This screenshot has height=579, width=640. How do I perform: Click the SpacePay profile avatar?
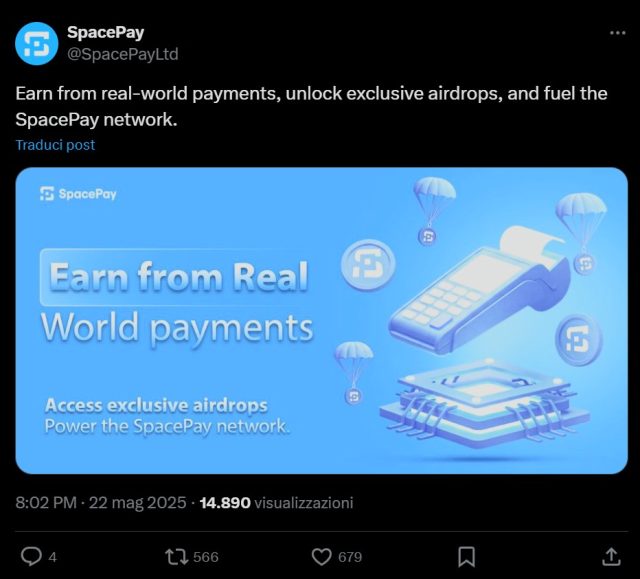click(x=36, y=44)
